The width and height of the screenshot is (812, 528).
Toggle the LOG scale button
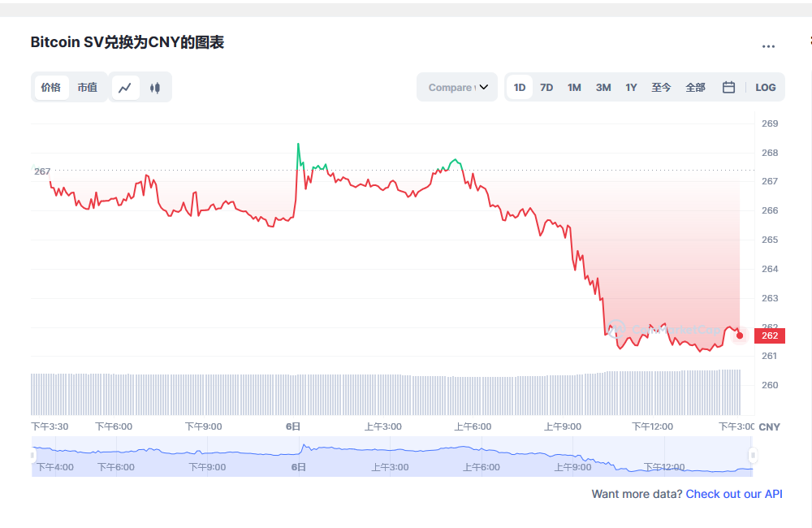tap(765, 88)
